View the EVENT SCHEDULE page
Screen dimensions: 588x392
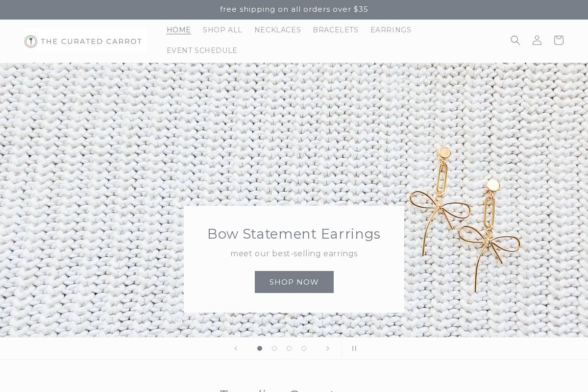pos(202,50)
